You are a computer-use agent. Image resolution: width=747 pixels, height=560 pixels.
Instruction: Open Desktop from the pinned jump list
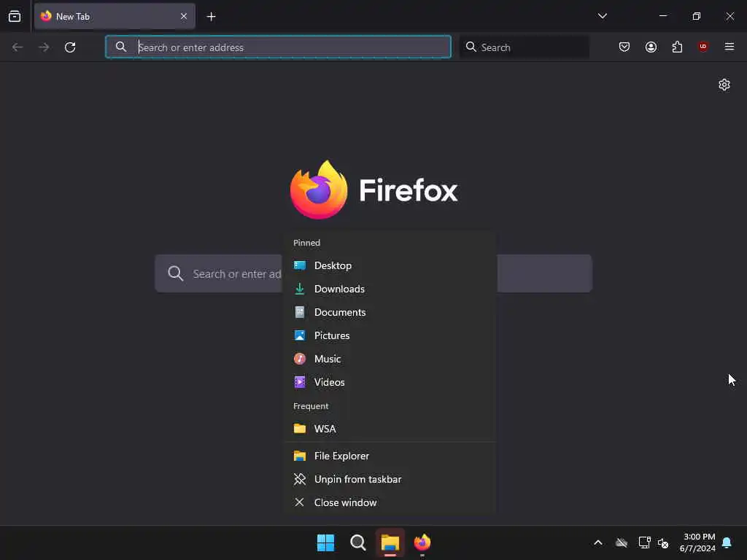point(390,265)
